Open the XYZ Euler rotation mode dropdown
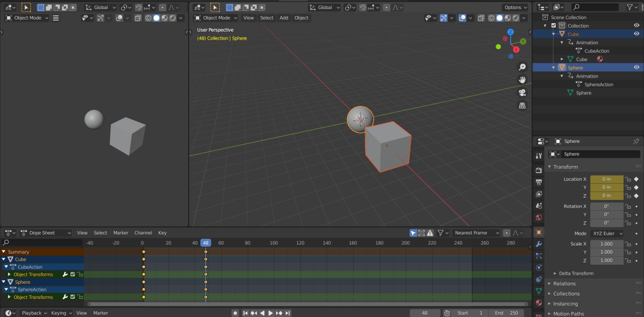 click(x=607, y=233)
